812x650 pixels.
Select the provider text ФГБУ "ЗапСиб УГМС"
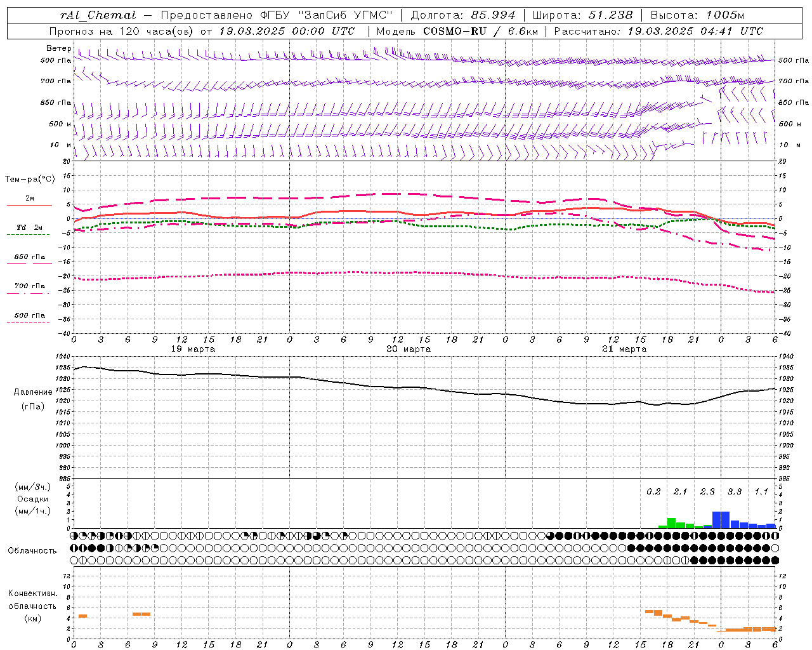point(327,15)
